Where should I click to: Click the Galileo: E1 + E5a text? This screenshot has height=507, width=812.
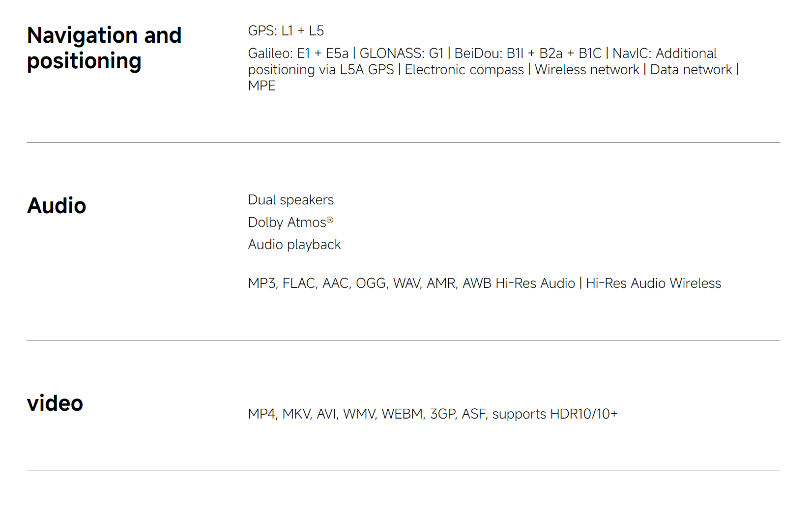click(298, 53)
